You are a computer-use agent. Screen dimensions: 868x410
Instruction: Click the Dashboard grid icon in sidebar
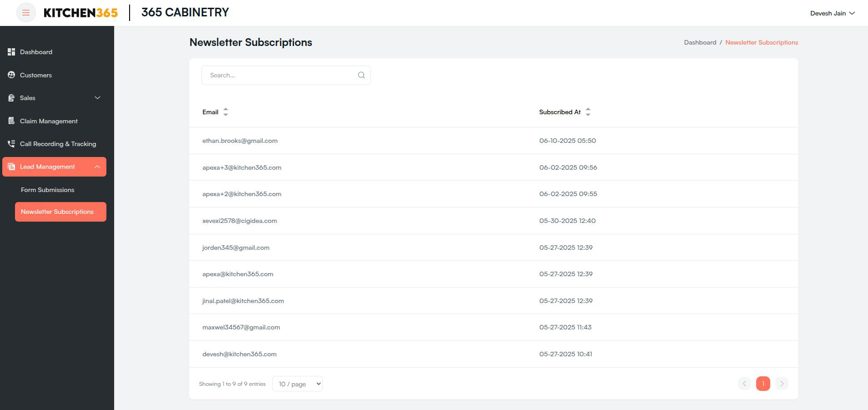(x=11, y=52)
